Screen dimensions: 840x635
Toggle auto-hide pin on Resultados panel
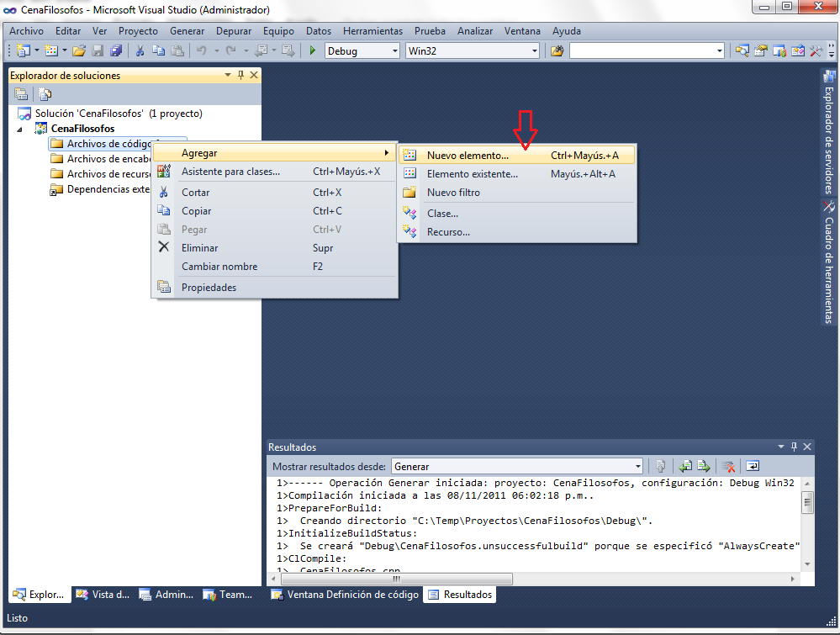793,447
